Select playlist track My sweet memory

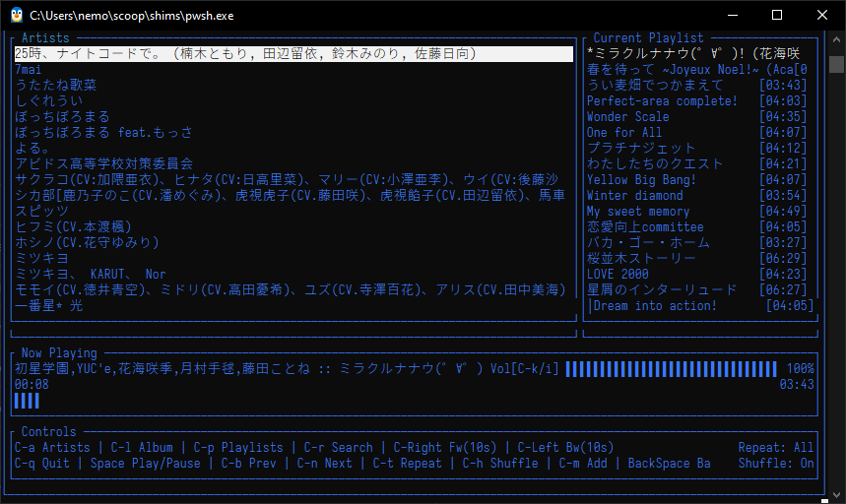[697, 212]
